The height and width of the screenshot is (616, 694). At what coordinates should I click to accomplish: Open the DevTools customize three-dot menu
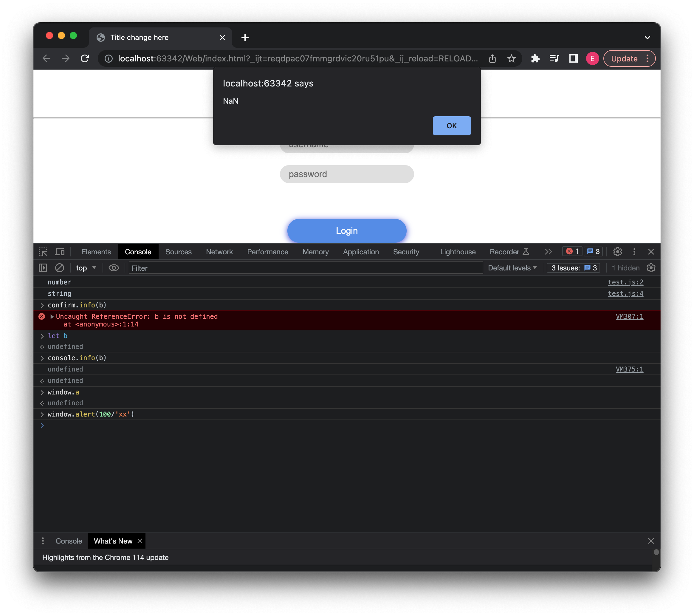[x=634, y=252]
